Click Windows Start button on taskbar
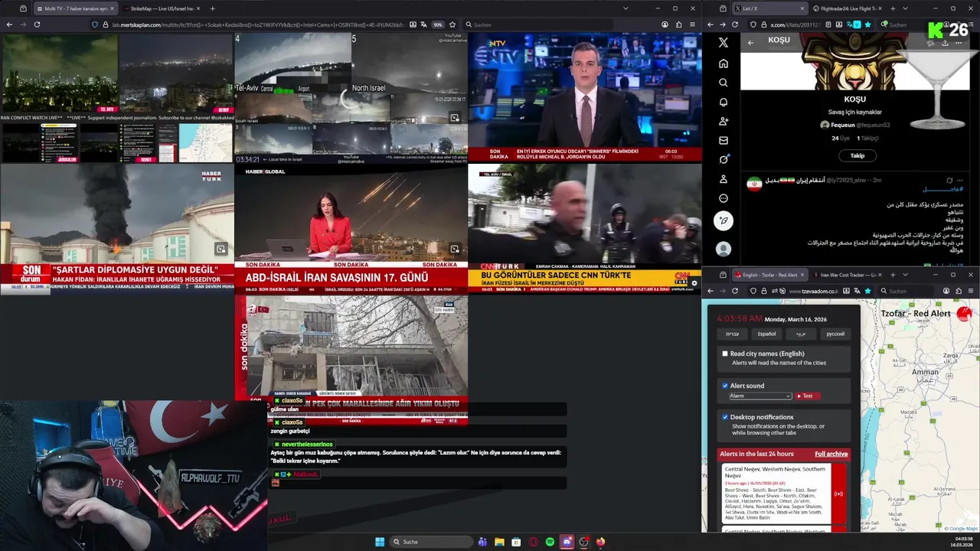The width and height of the screenshot is (980, 551). [x=380, y=542]
